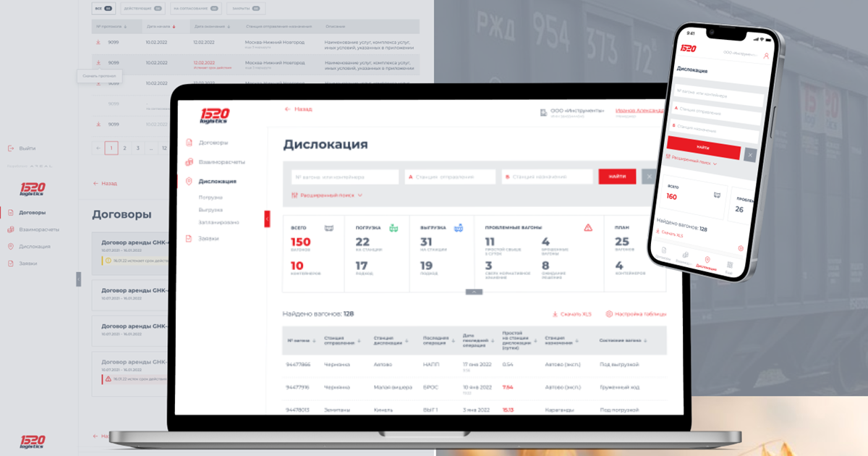Click the Скачать XLS link on the laptop
Screen dimensions: 868x456
pyautogui.click(x=571, y=314)
